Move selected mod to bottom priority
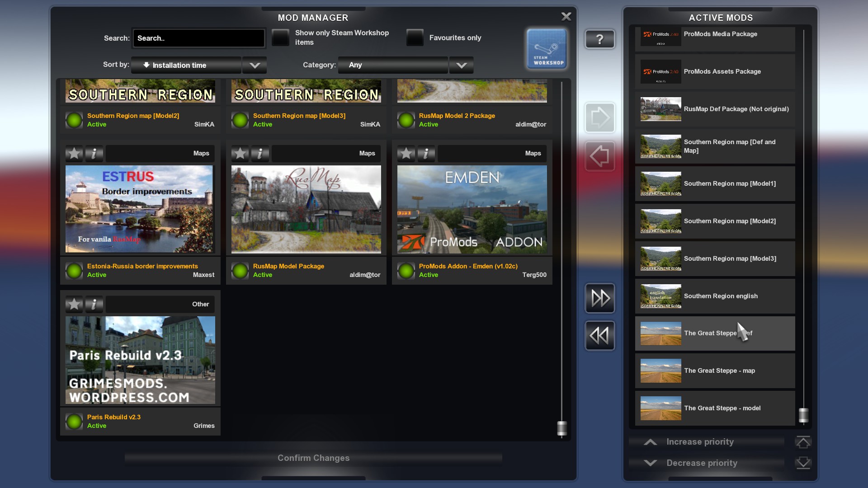This screenshot has width=868, height=488. point(803,463)
